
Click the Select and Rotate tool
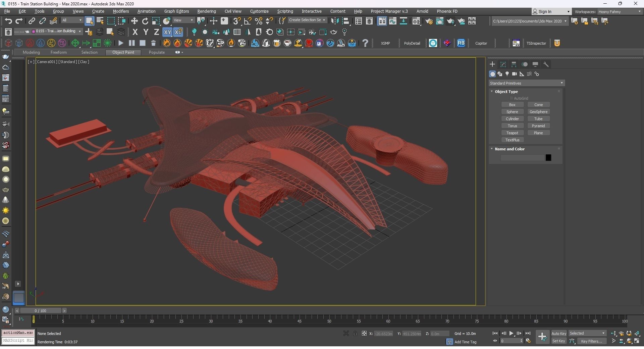click(x=145, y=21)
